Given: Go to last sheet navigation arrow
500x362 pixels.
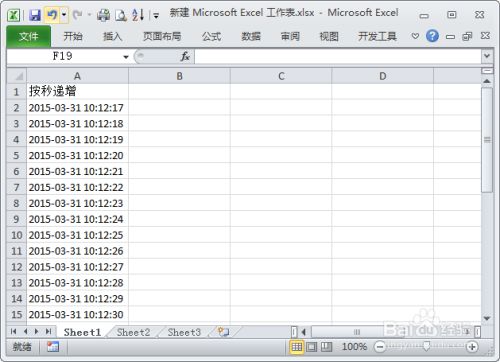Looking at the screenshot, I should pos(49,331).
